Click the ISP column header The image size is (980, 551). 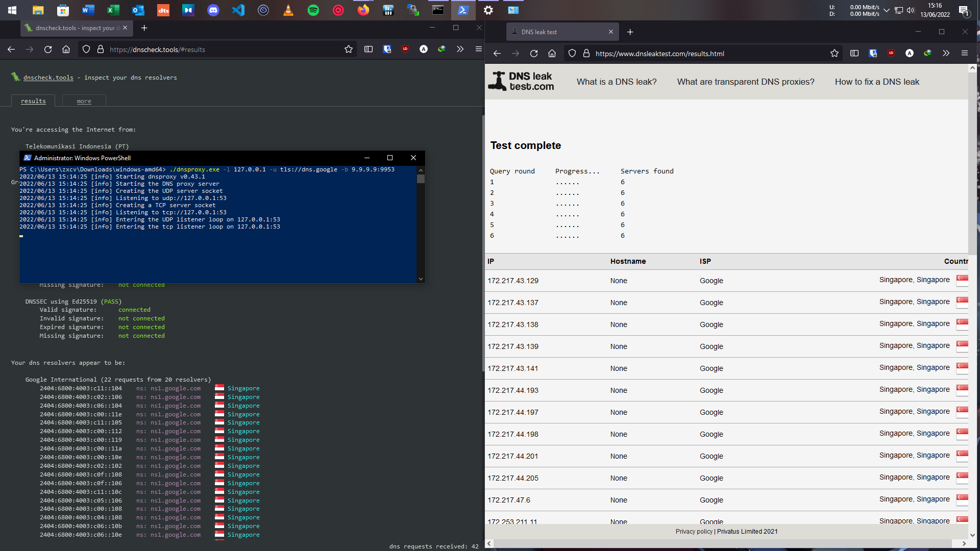(705, 261)
